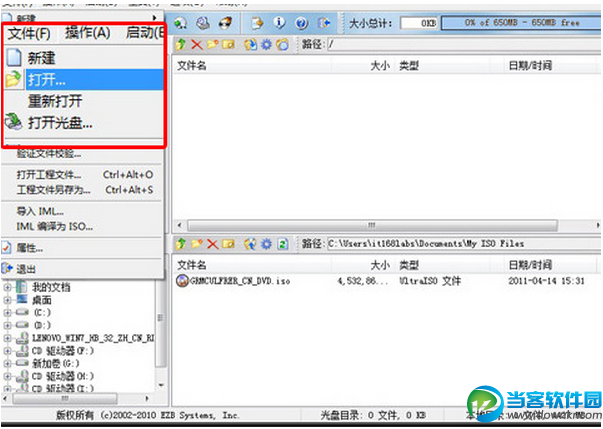Image resolution: width=603 pixels, height=429 pixels.
Task: Select 新加卷(G:) in the folder tree
Action: [55, 363]
